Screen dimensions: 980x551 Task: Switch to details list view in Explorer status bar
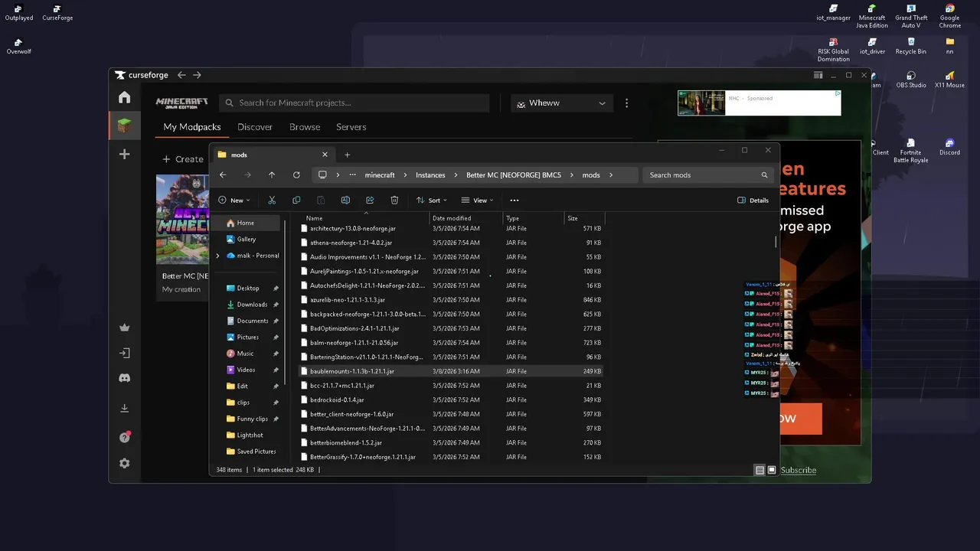point(759,470)
